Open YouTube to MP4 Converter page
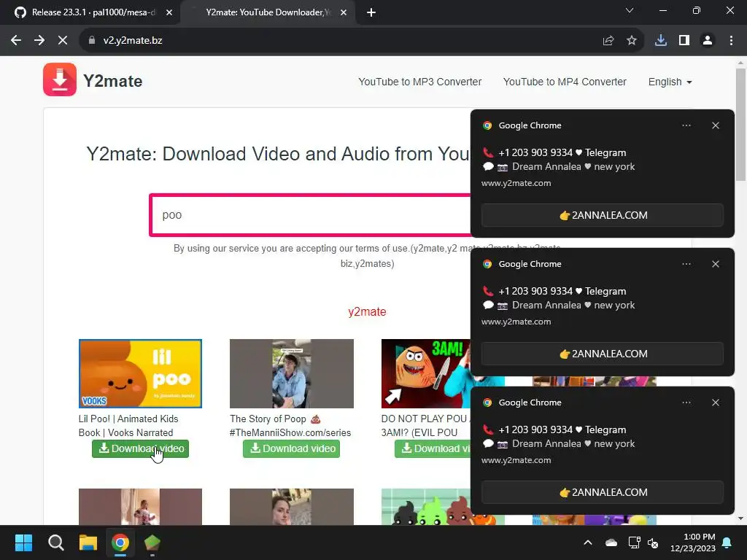 [x=565, y=82]
